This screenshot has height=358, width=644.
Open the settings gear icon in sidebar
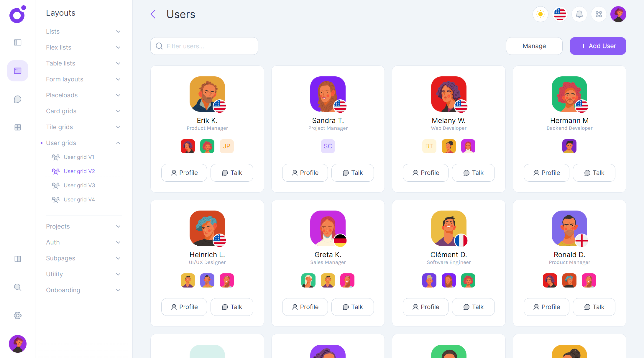tap(18, 316)
